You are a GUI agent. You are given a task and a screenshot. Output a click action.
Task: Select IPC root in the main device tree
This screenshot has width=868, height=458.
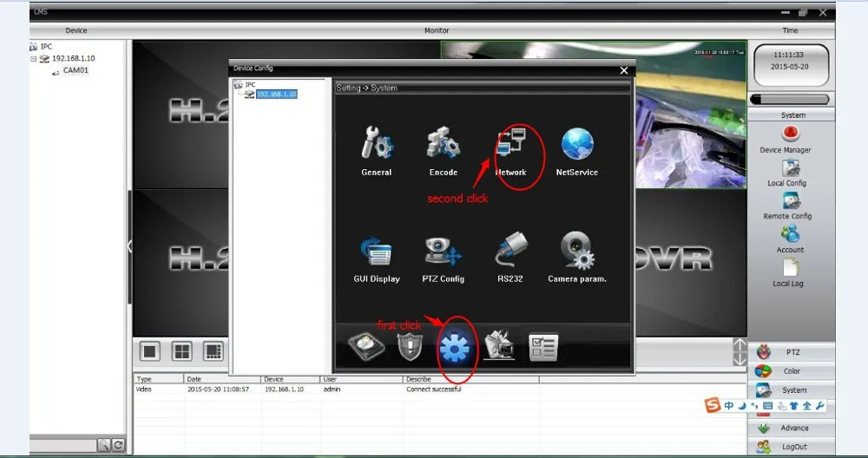46,47
